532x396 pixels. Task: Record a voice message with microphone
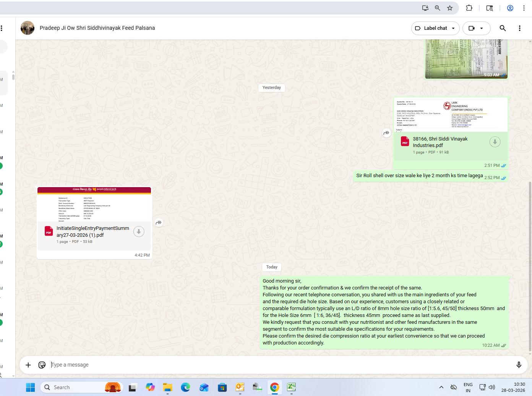coord(519,365)
